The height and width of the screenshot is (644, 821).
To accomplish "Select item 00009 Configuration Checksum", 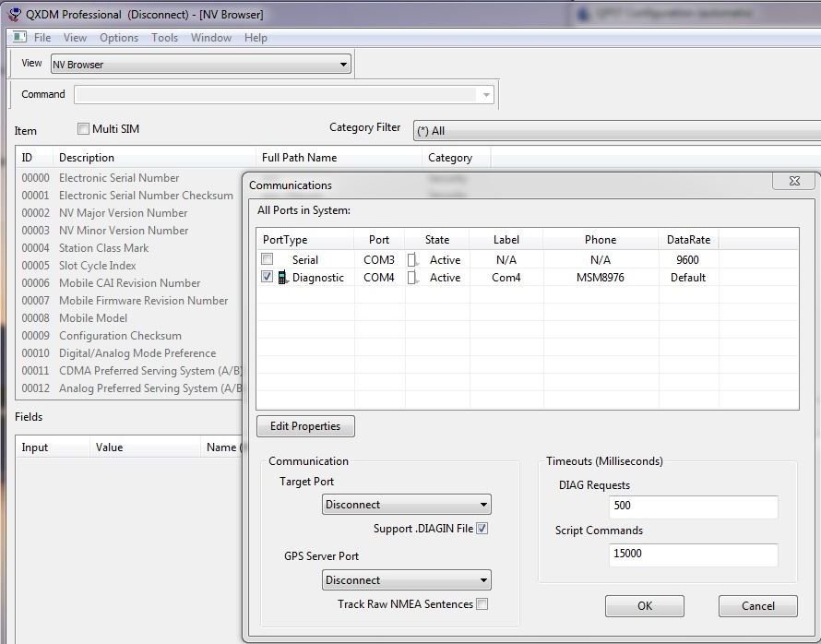I will point(129,336).
